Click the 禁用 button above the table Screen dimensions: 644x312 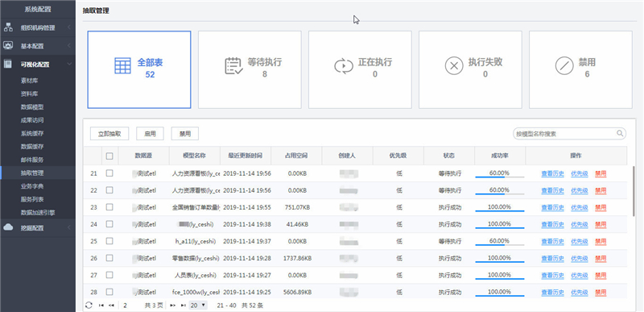185,134
